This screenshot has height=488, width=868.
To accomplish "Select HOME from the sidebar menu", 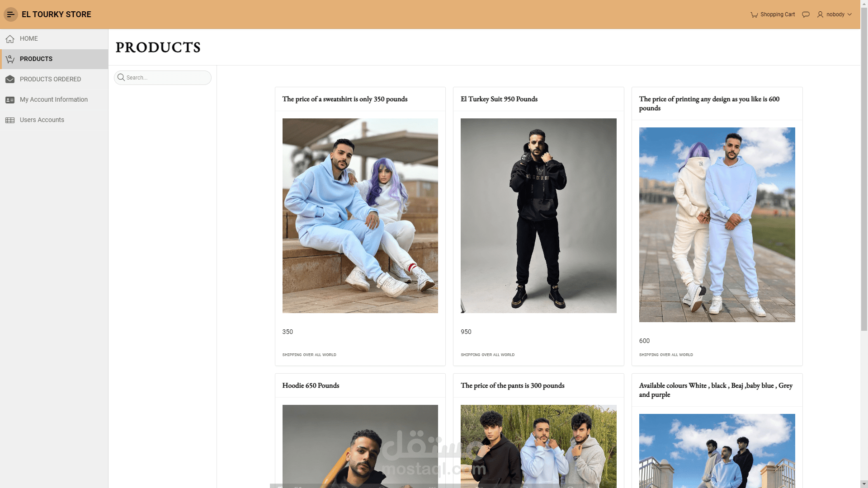I will pyautogui.click(x=29, y=38).
